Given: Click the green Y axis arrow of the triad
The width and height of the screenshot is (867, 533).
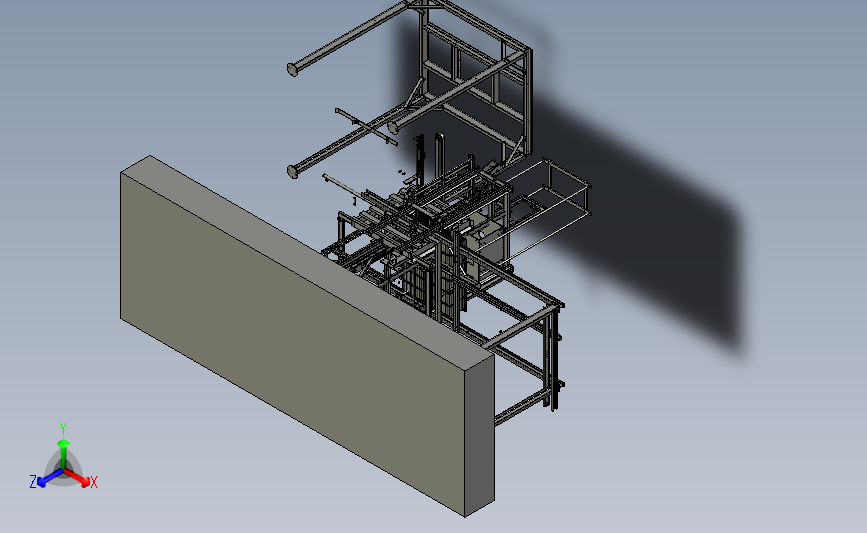Looking at the screenshot, I should click(x=63, y=453).
